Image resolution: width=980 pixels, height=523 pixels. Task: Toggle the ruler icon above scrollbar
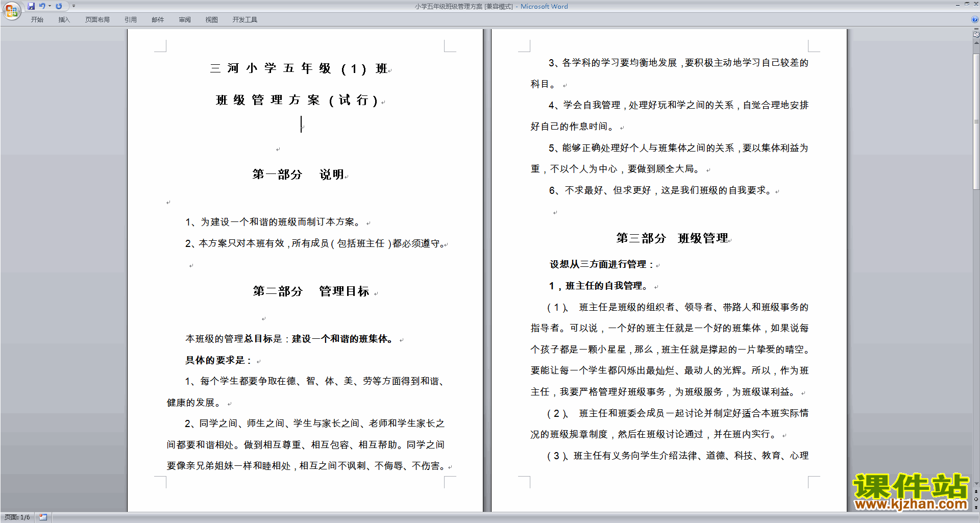(976, 35)
